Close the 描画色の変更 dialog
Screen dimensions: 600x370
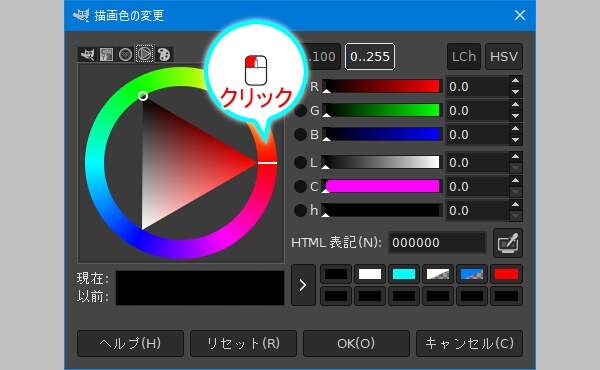coord(520,15)
